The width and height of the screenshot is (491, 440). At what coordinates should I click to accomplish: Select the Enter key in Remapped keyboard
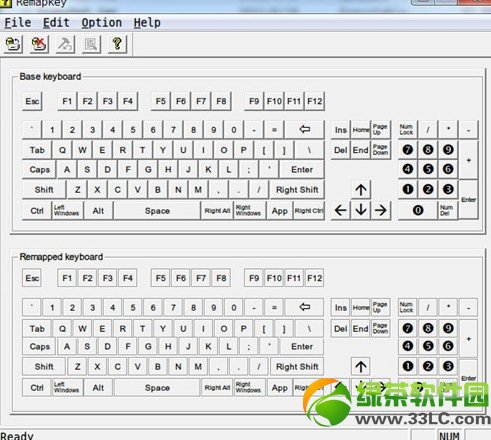click(302, 347)
